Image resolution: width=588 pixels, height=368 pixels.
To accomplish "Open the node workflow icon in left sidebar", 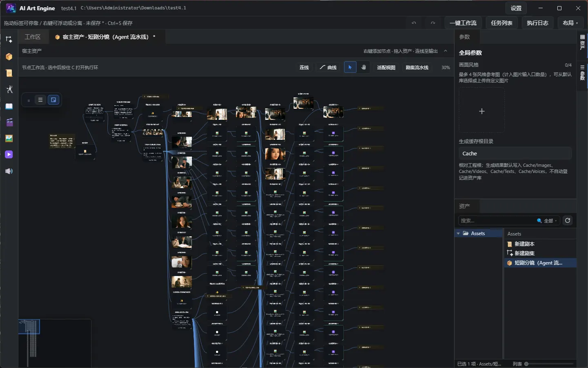I will (9, 40).
